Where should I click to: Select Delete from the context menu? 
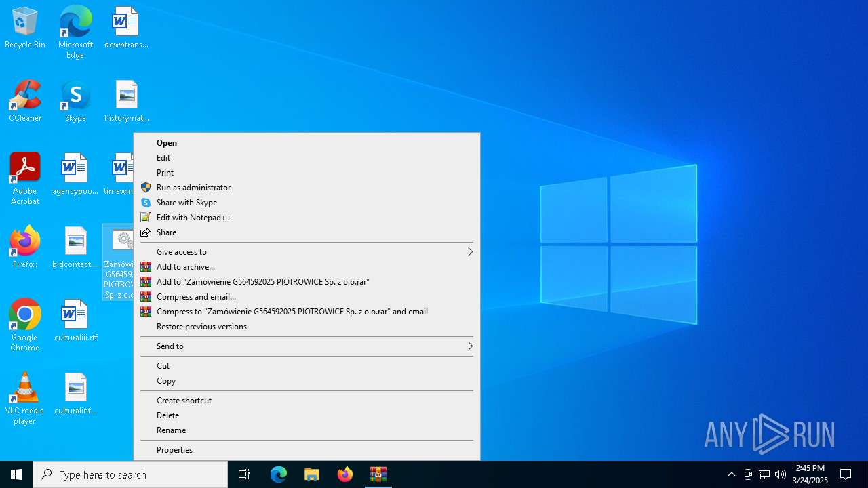(307, 415)
